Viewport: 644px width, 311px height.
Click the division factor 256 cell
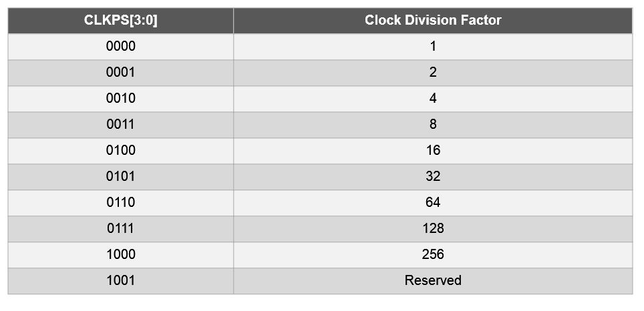[x=433, y=255]
